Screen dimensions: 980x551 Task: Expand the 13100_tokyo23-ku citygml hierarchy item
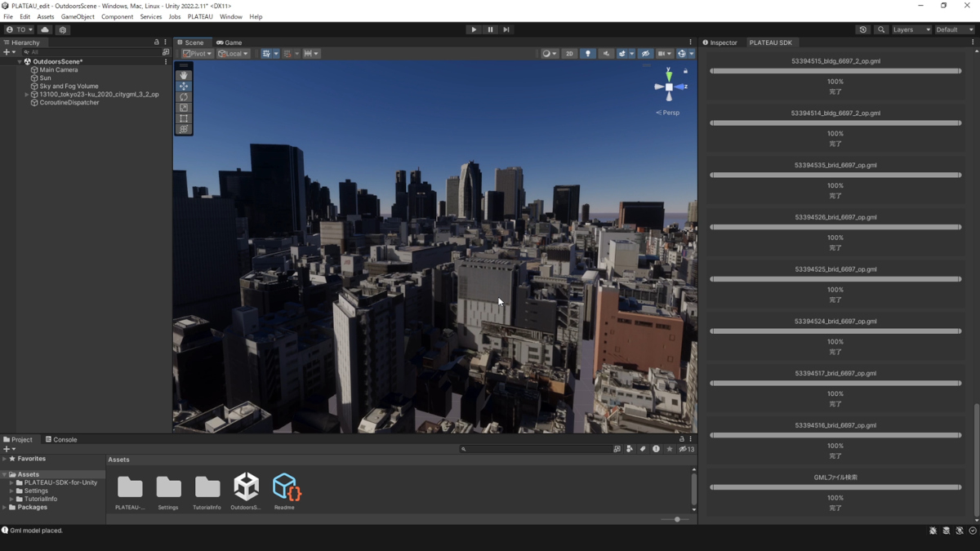(x=27, y=95)
